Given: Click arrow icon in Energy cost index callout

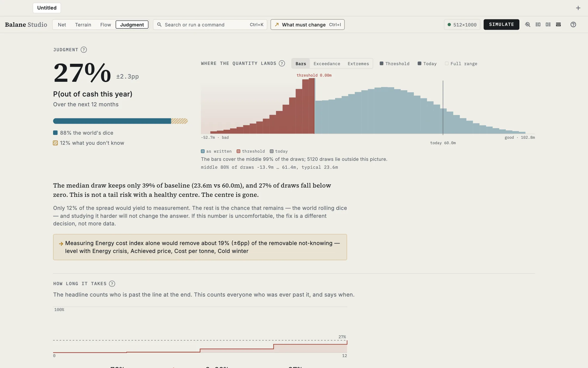Looking at the screenshot, I should point(61,244).
